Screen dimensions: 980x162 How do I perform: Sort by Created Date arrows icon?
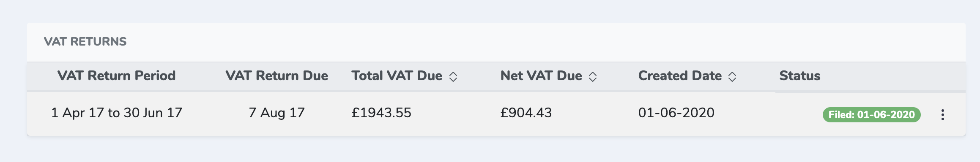pyautogui.click(x=732, y=76)
